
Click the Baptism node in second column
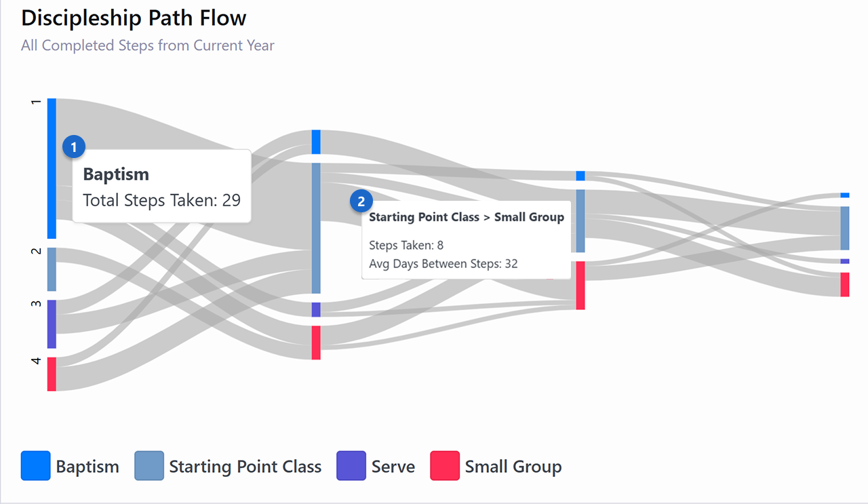click(316, 142)
